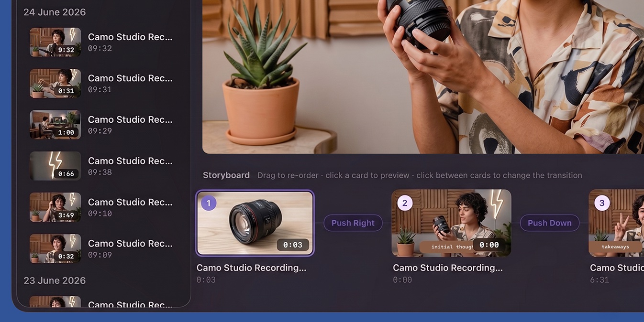Click the Camo Studio Recording... title under card 2

pyautogui.click(x=448, y=268)
